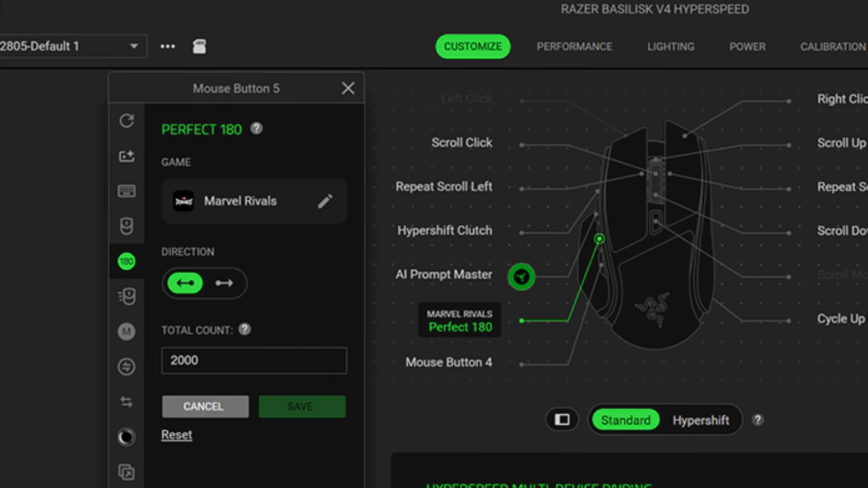
Task: Switch to Standard button mapping mode
Action: 626,420
